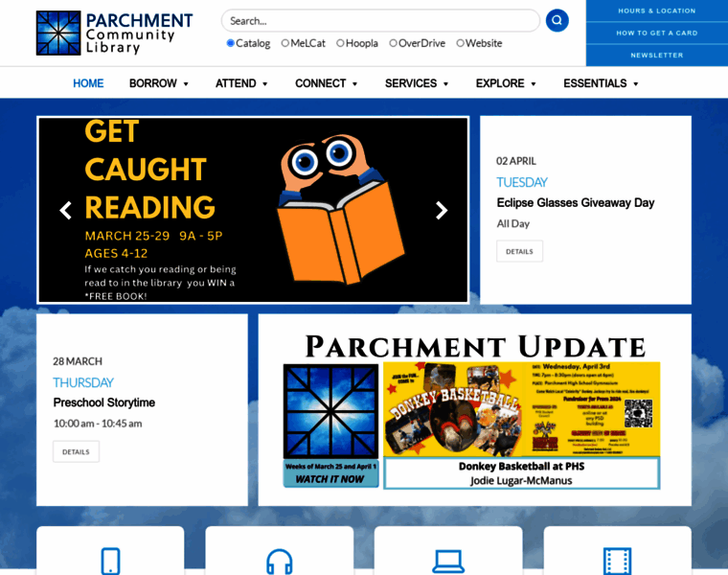
Task: Expand the Borrow menu
Action: 159,83
